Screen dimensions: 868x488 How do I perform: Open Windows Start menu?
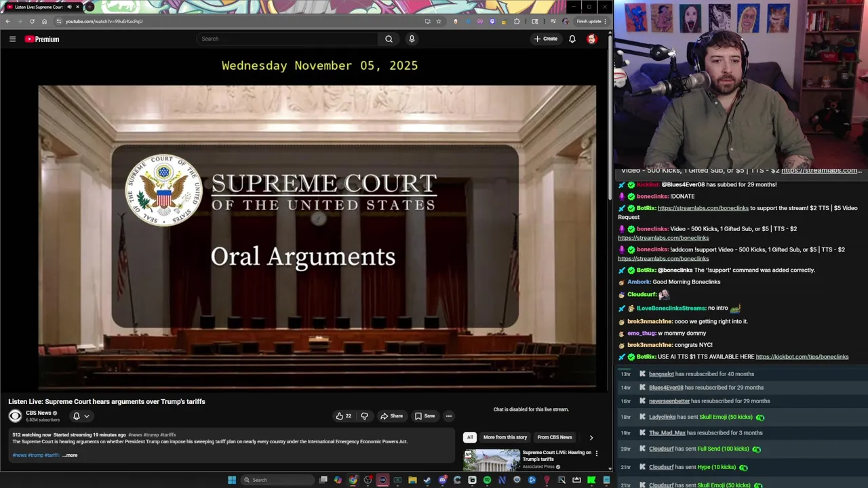232,480
